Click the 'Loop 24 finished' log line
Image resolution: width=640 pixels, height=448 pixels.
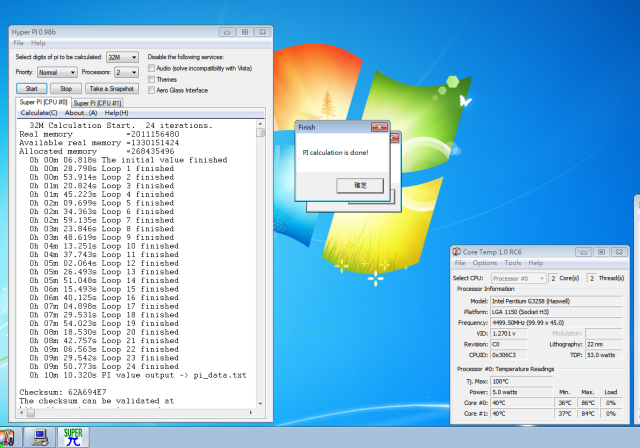pos(104,366)
